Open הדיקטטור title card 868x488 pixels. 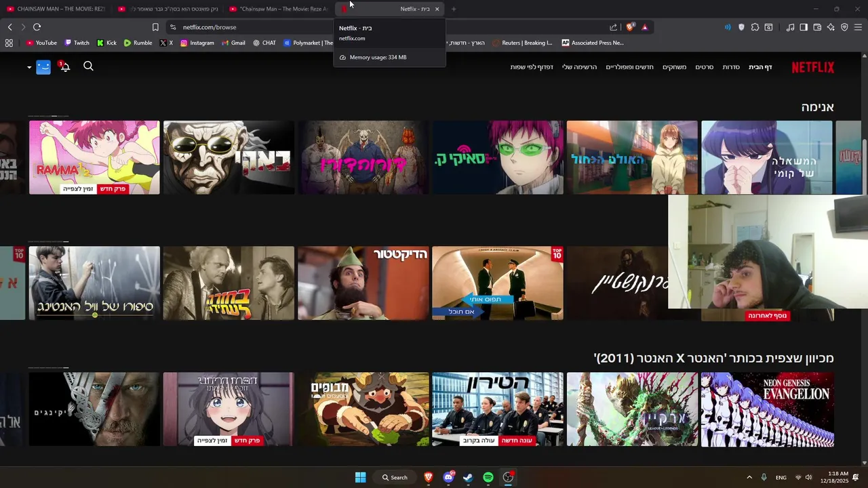click(363, 283)
